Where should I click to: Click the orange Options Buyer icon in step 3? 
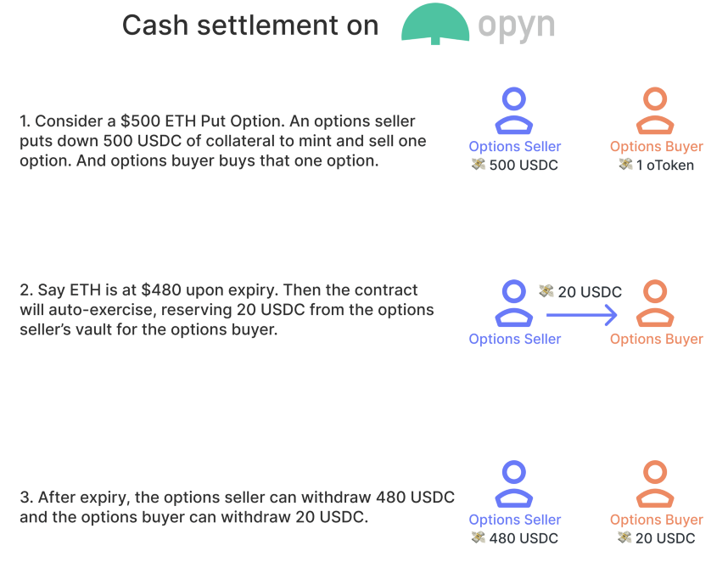[x=655, y=485]
